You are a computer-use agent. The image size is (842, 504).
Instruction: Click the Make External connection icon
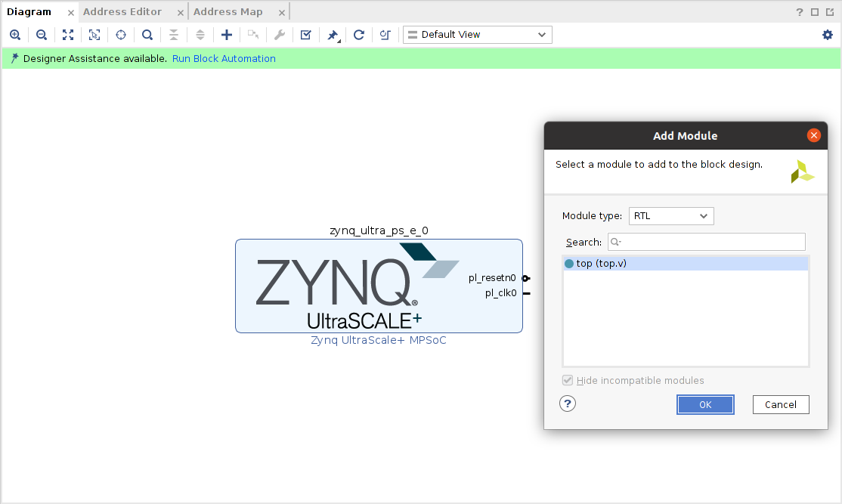coord(253,35)
